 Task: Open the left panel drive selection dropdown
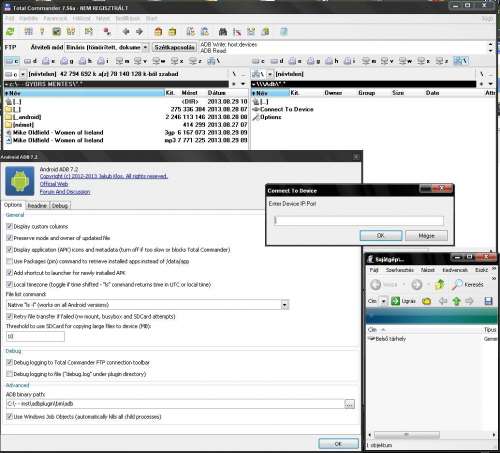23,74
